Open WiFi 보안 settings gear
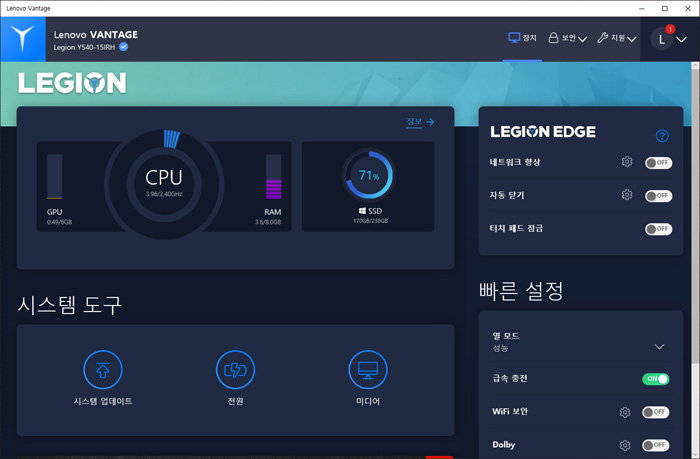Screen dimensions: 700x459 [x=625, y=412]
